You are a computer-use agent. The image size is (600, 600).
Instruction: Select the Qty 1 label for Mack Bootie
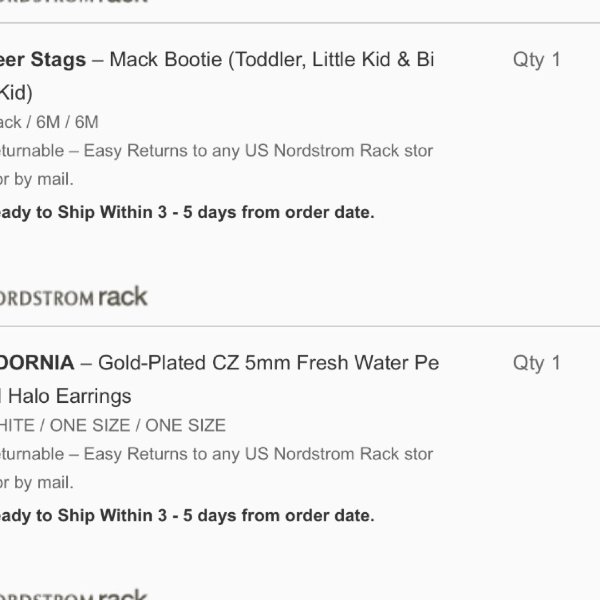coord(536,60)
